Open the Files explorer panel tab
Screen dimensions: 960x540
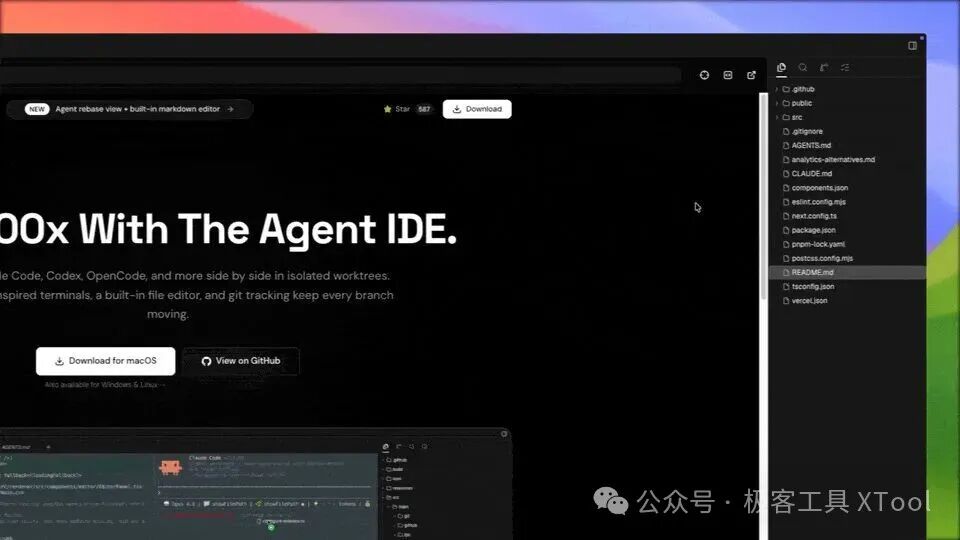point(781,67)
